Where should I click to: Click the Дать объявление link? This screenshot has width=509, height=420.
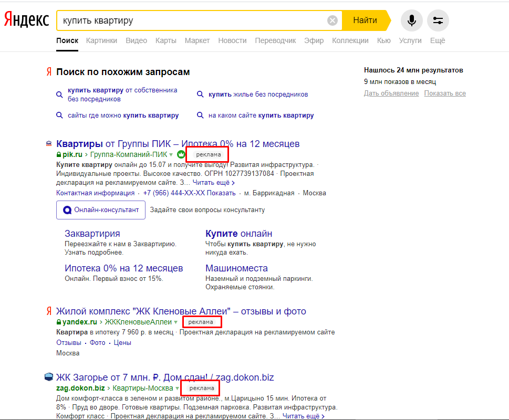point(391,93)
